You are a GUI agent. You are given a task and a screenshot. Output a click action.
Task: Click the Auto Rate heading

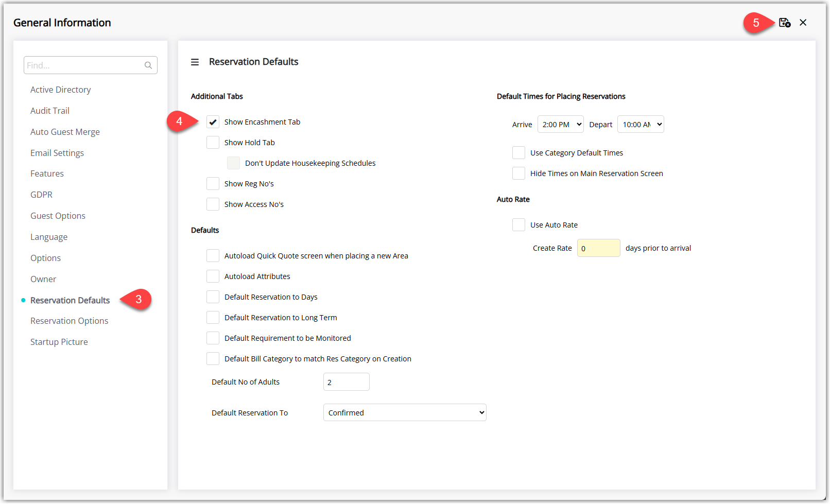click(513, 199)
